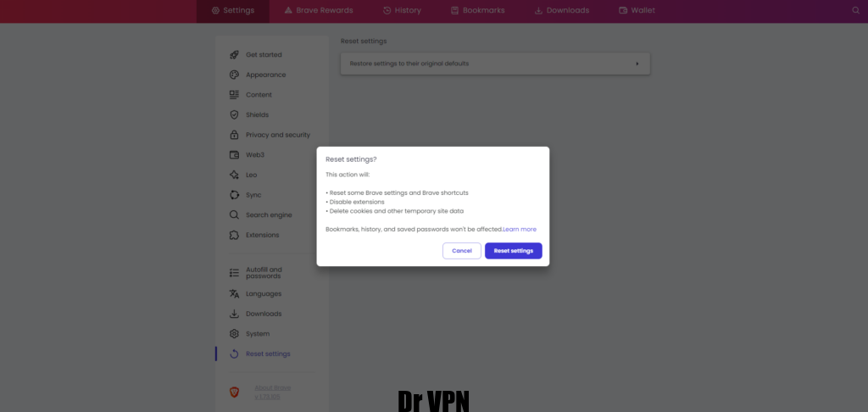Screen dimensions: 868x412
Task: Follow the Learn more link
Action: tap(520, 229)
